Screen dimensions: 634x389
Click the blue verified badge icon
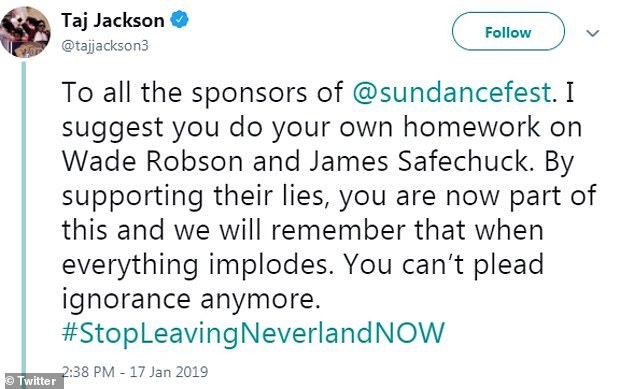(179, 20)
